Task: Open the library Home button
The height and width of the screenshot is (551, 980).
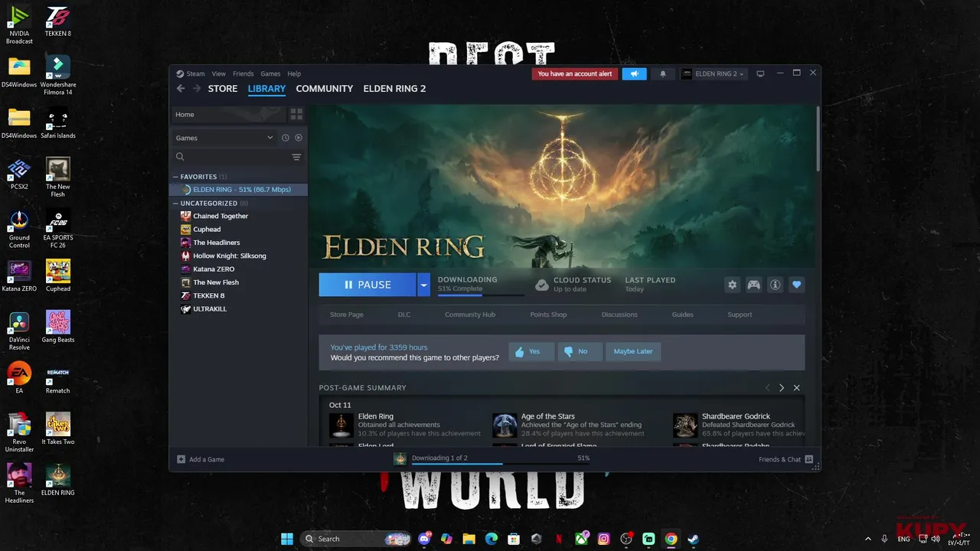Action: (228, 115)
